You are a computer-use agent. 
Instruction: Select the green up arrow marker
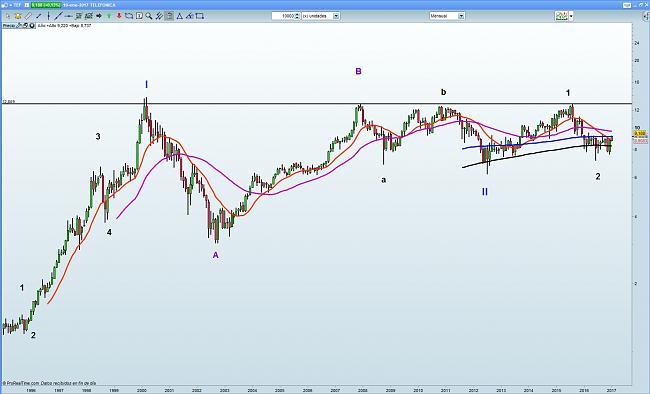(109, 16)
